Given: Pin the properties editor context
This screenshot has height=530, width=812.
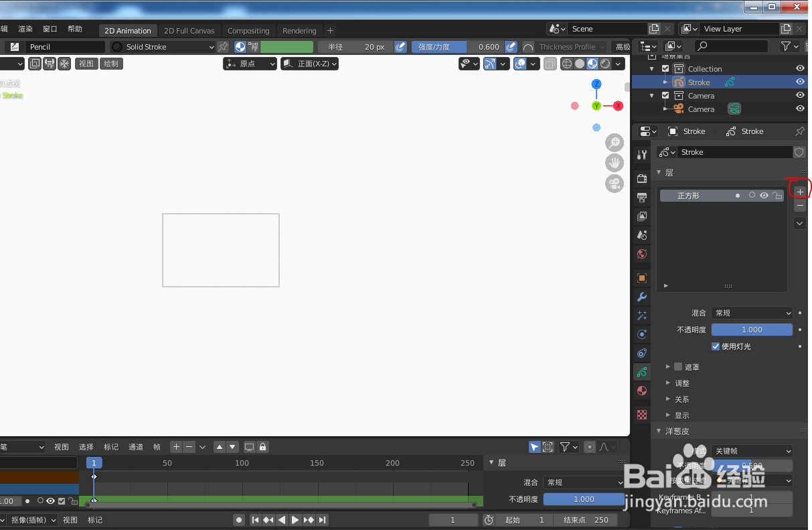Looking at the screenshot, I should 799,131.
